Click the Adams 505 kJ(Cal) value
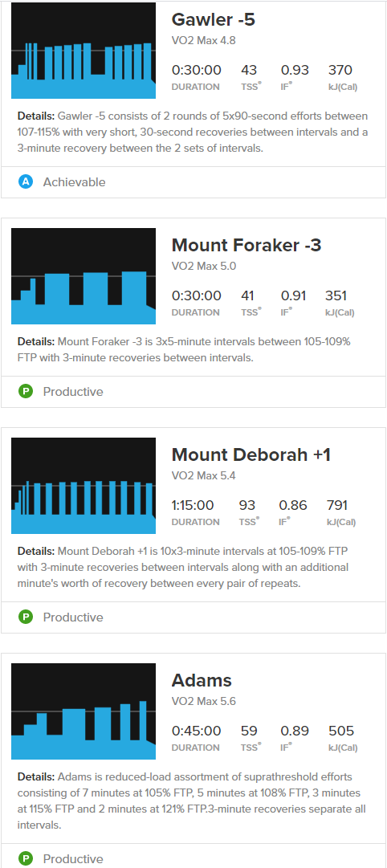 pyautogui.click(x=341, y=731)
